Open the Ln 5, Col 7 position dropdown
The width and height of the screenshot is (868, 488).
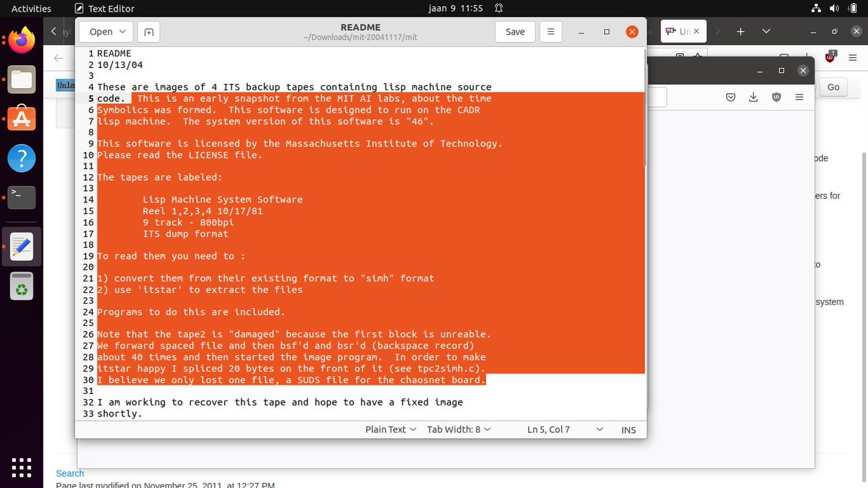tap(566, 429)
